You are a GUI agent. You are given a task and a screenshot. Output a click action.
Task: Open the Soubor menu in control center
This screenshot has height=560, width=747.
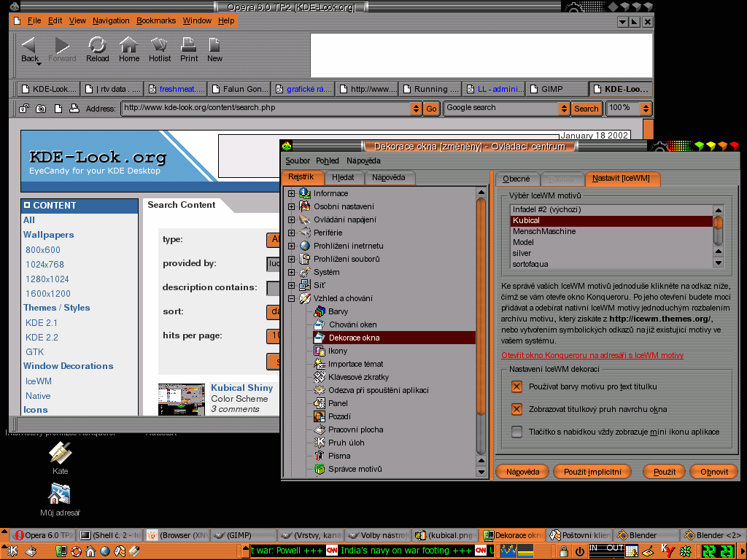pyautogui.click(x=298, y=161)
